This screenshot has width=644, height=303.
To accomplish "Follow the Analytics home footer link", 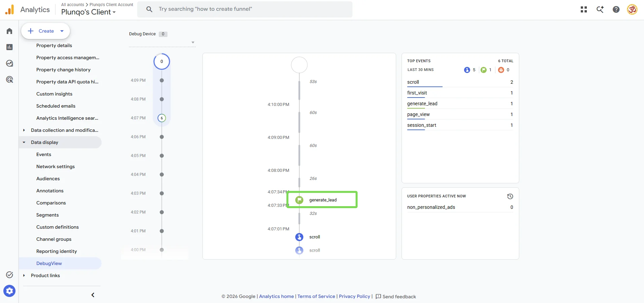I will tap(276, 296).
